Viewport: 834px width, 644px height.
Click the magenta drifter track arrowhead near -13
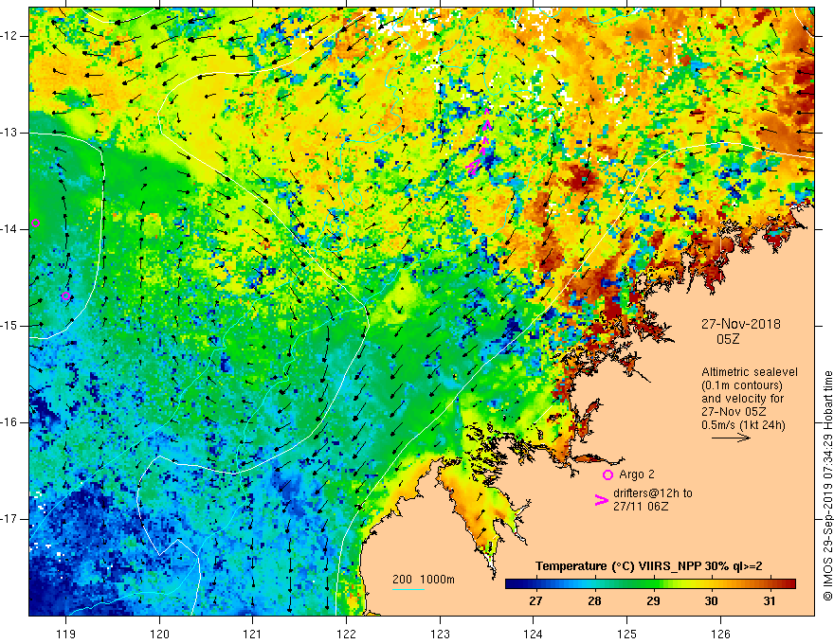[x=487, y=125]
